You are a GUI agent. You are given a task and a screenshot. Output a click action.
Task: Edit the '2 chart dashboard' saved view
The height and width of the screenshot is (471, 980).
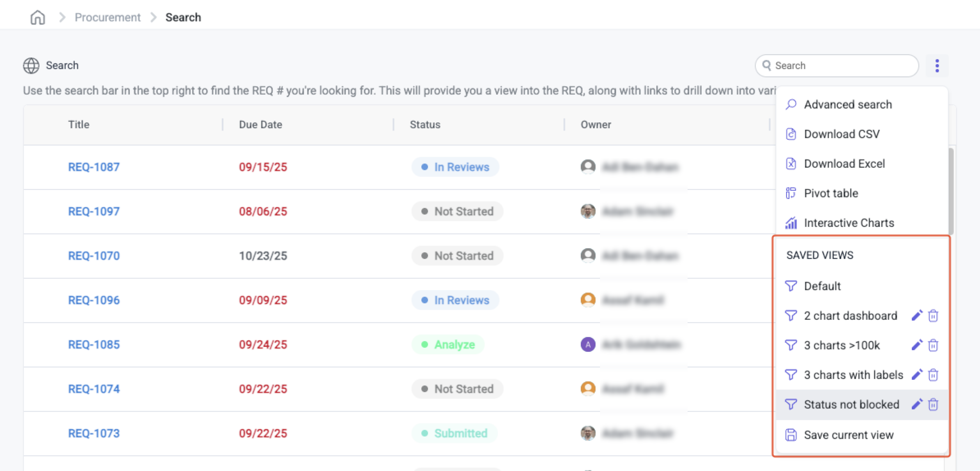(917, 315)
